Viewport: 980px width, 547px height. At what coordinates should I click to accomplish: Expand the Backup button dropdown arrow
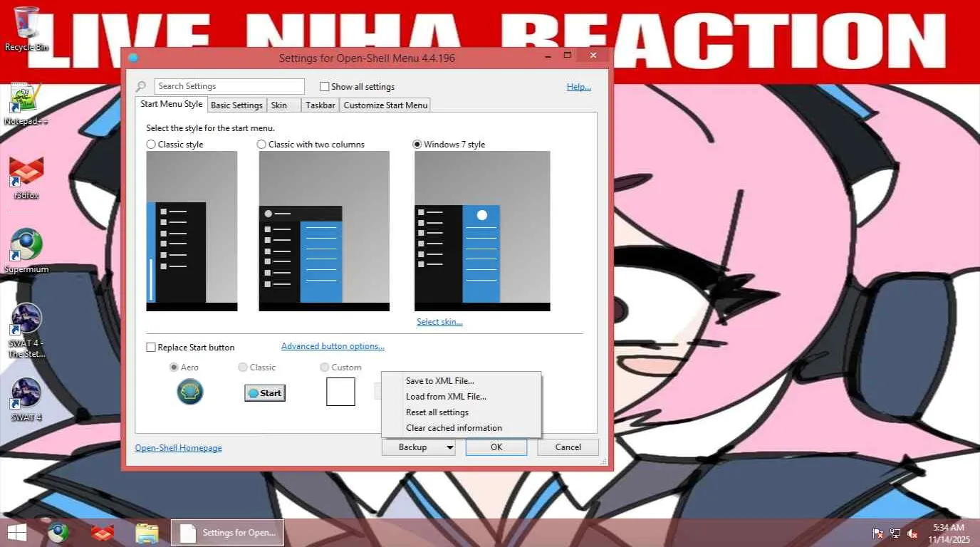[449, 447]
